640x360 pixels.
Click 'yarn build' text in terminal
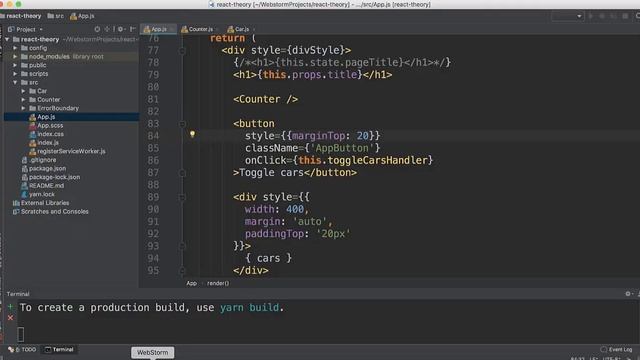(x=249, y=307)
